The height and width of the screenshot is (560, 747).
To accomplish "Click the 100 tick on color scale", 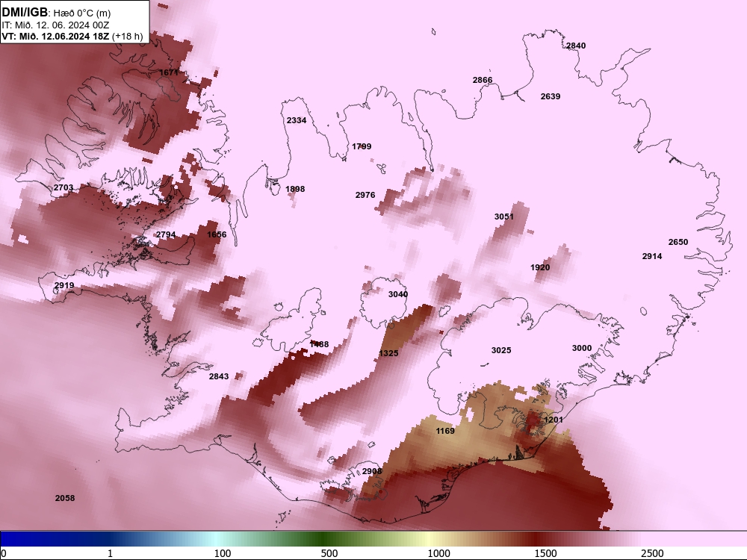I will [223, 553].
